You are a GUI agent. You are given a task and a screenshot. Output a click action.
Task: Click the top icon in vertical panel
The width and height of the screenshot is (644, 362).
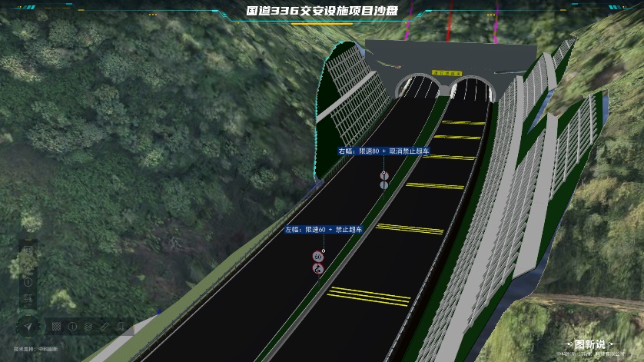click(x=28, y=250)
